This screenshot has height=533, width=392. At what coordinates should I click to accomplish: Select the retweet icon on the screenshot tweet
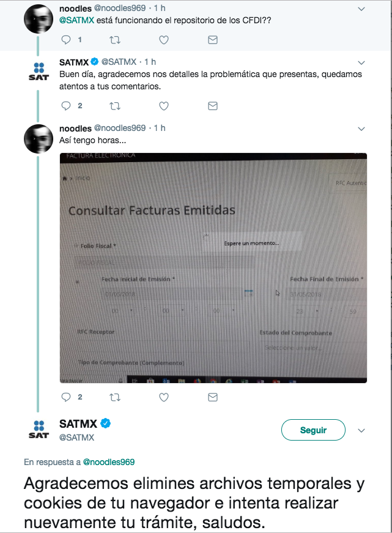click(x=114, y=397)
